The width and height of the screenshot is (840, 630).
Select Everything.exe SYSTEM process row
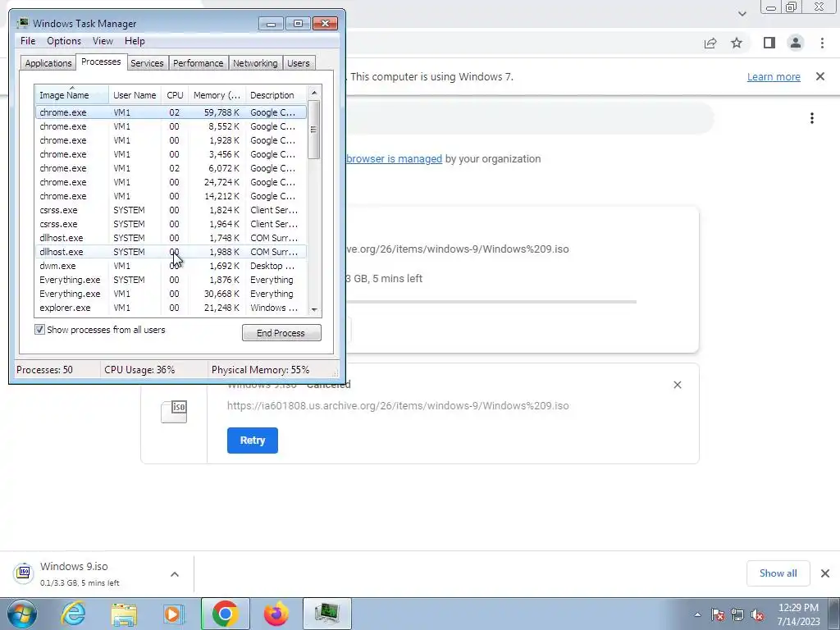(171, 280)
